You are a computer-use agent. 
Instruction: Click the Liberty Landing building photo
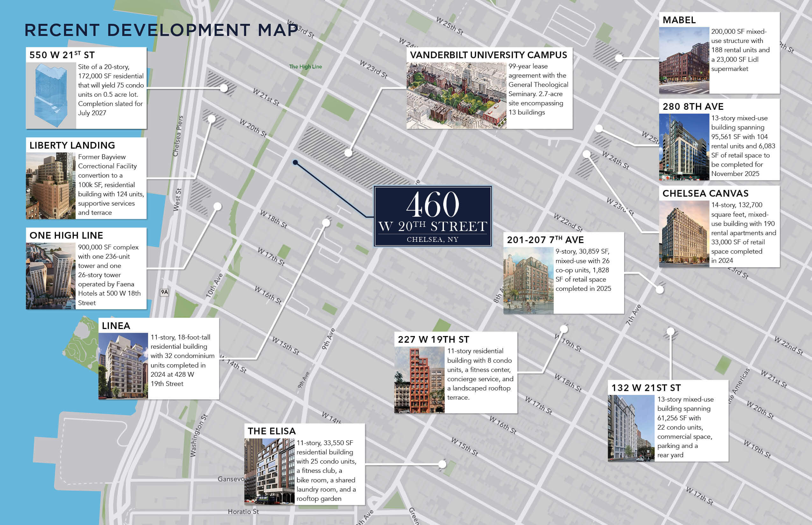(x=51, y=186)
